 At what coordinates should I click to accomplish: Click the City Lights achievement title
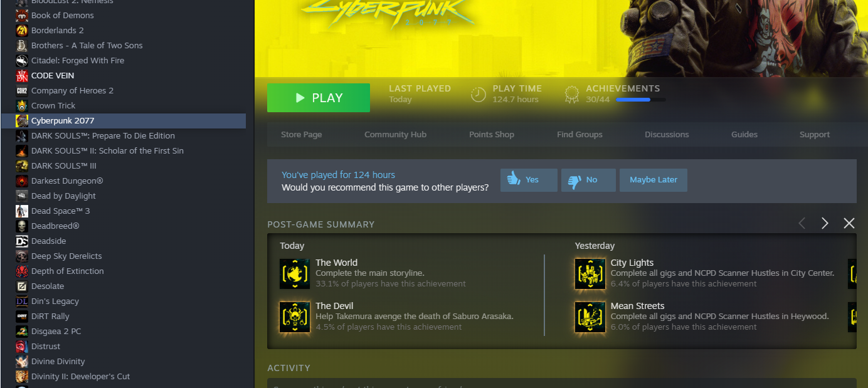point(632,263)
